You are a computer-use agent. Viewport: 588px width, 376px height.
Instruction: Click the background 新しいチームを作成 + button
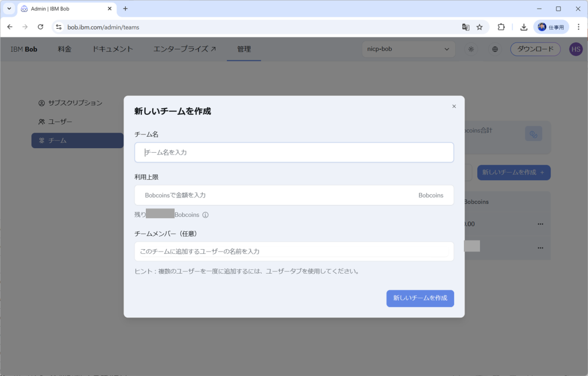tap(514, 172)
